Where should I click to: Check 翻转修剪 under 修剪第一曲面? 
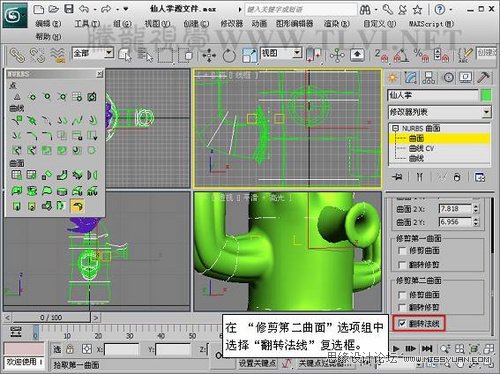click(402, 265)
